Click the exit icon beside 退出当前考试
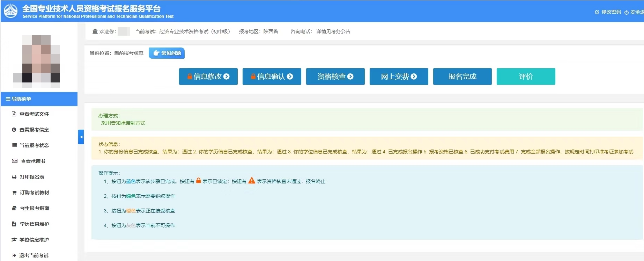 tap(14, 255)
